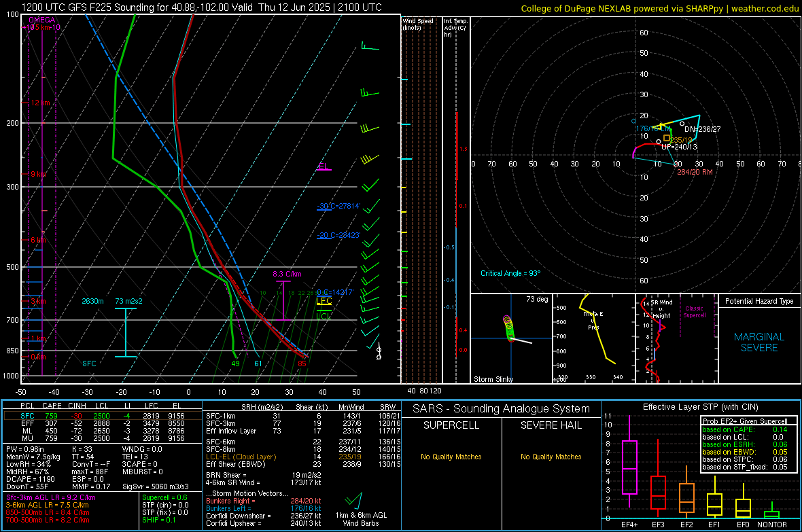Click the blue 'Bunkers Left =' row
Viewport: 802px width, 532px height.
(264, 508)
